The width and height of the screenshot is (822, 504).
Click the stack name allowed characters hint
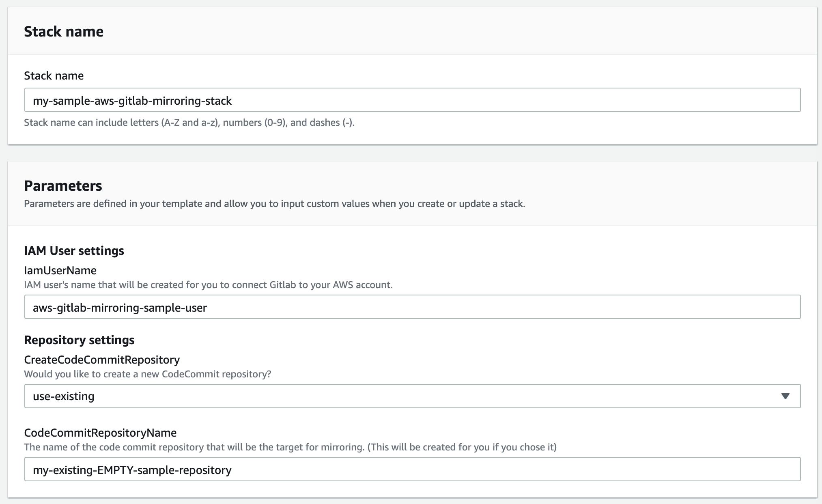pos(189,123)
